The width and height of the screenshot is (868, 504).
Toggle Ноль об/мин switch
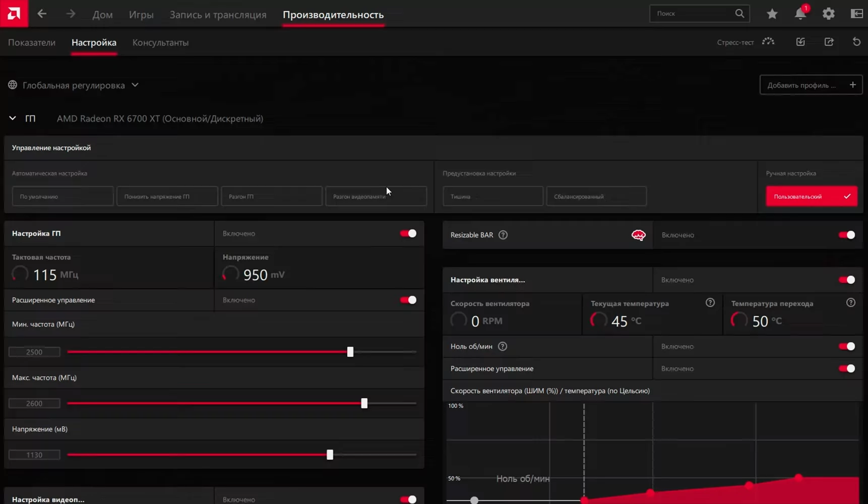[x=847, y=346]
